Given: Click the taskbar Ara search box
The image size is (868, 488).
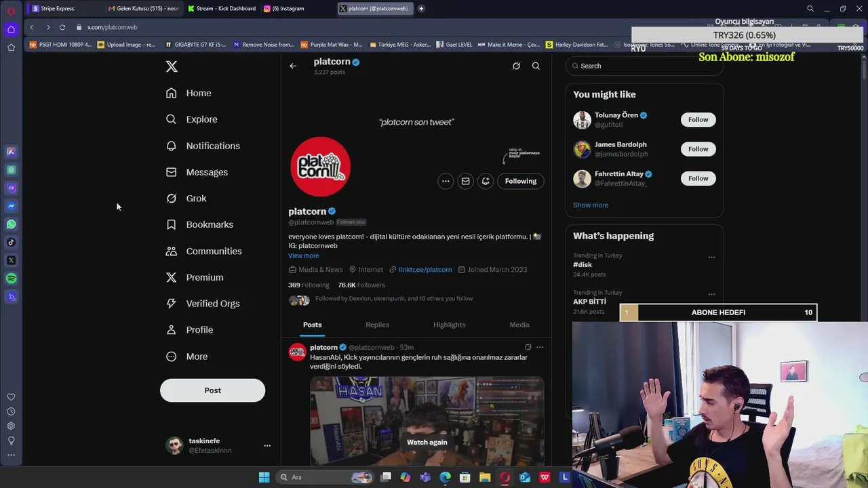Looking at the screenshot, I should click(x=325, y=477).
